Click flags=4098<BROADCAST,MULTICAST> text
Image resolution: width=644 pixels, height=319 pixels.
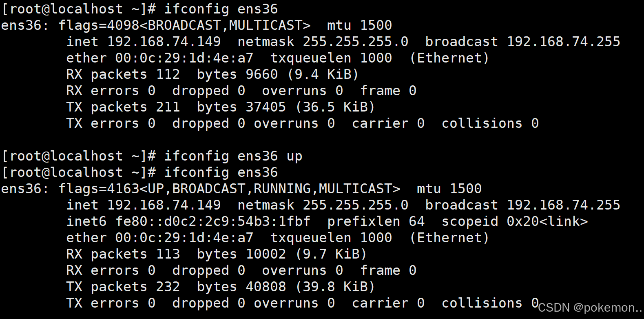click(x=184, y=25)
